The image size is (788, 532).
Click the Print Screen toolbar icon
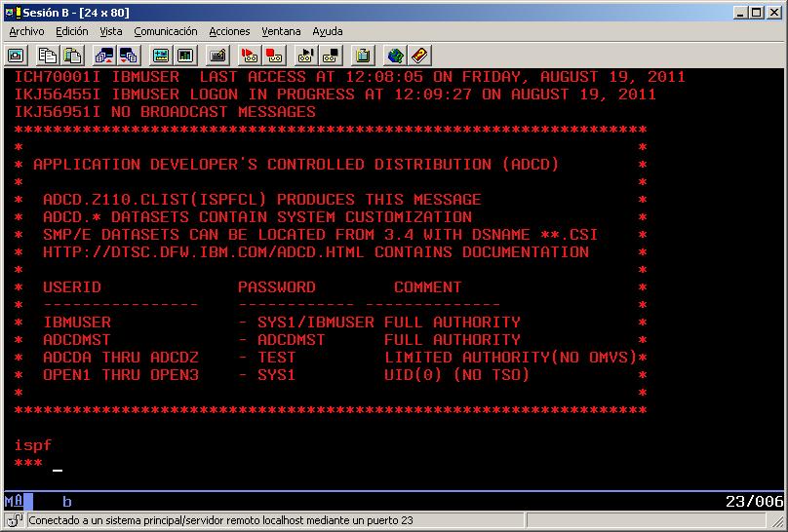coord(16,56)
